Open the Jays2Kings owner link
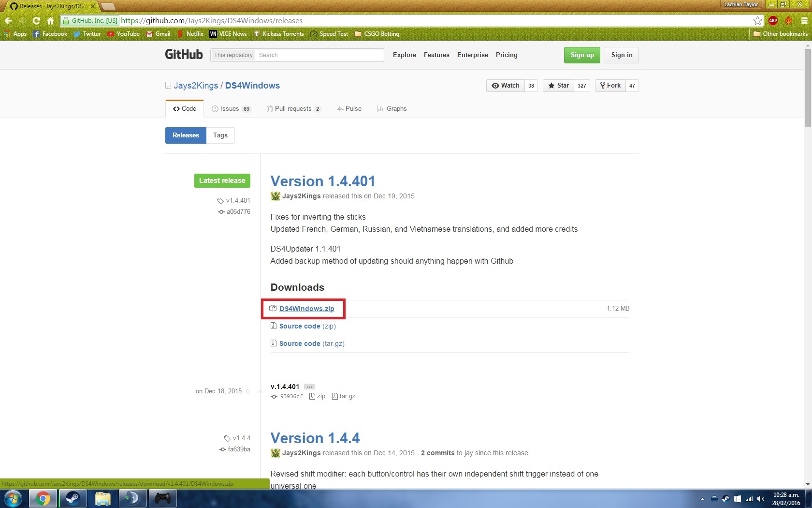 coord(196,86)
